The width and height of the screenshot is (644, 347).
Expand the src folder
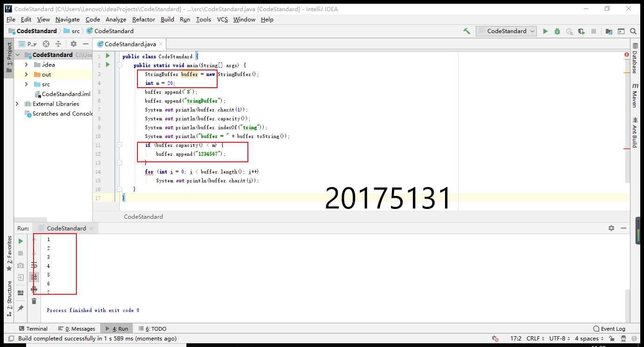coord(26,84)
